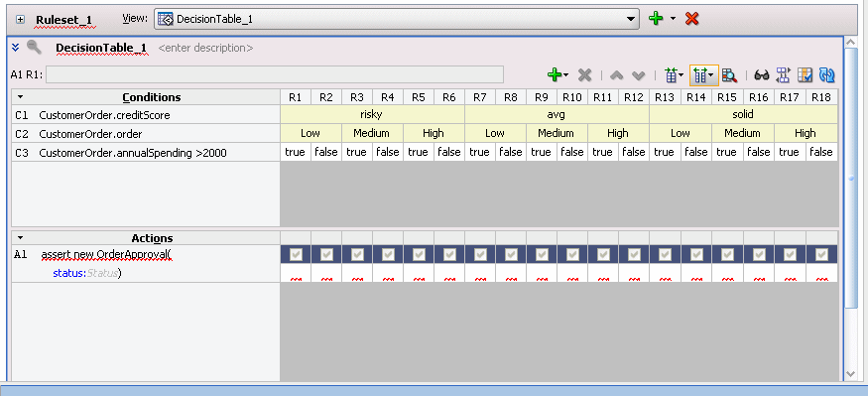Click the blue circular arrows refresh icon
The width and height of the screenshot is (868, 396).
827,75
